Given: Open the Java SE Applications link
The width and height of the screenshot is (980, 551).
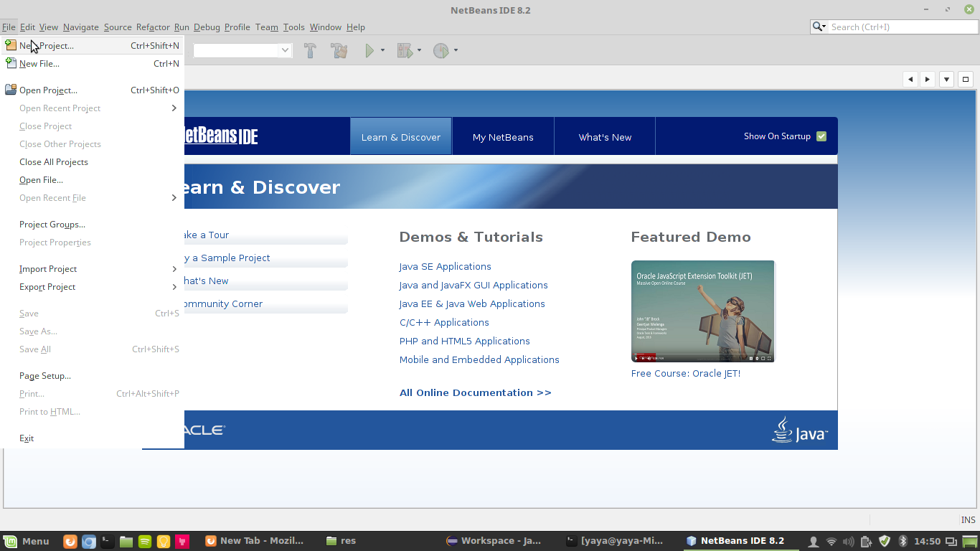Looking at the screenshot, I should click(x=446, y=266).
